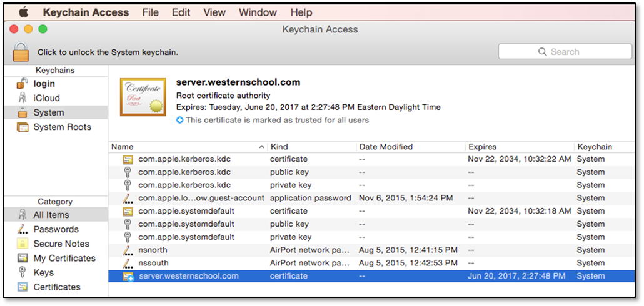This screenshot has height=306, width=644.
Task: Select the Secure Notes category
Action: pyautogui.click(x=56, y=244)
